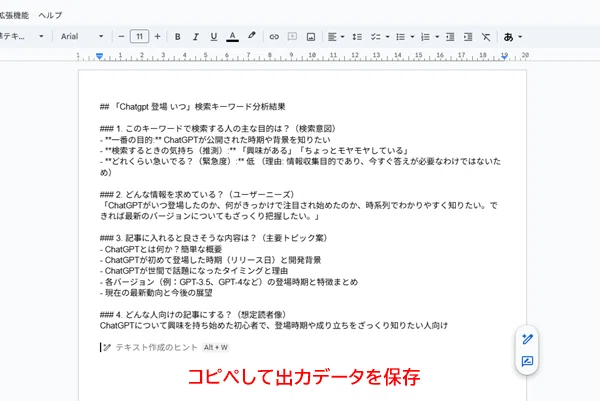Click the line ### 1. このキーワードで検索する人の主な目的は?

pyautogui.click(x=218, y=129)
